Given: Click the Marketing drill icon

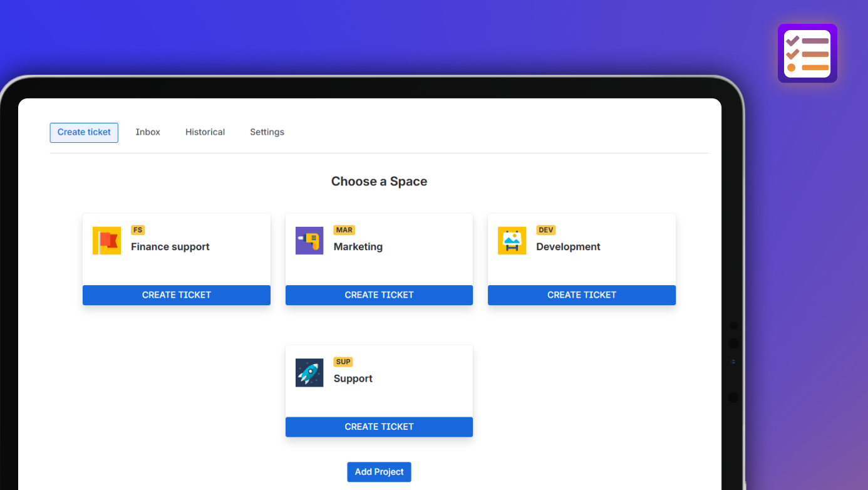Looking at the screenshot, I should click(x=309, y=241).
